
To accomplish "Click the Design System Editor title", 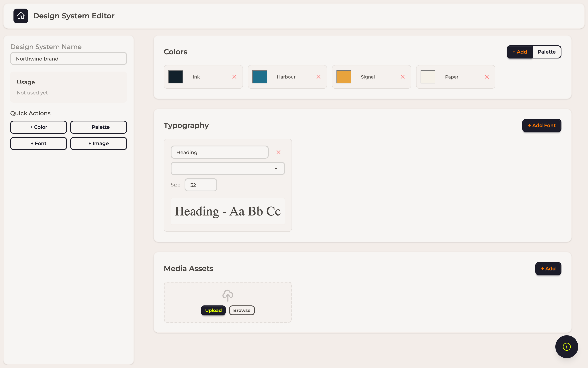I will 74,16.
